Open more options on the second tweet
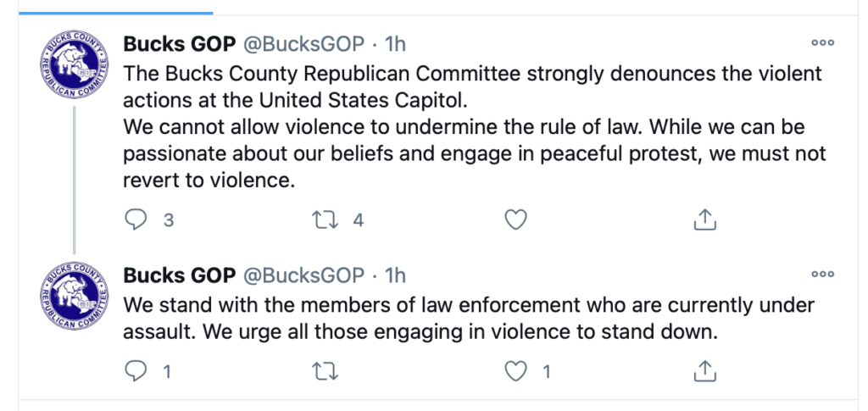868x411 pixels. tap(822, 275)
